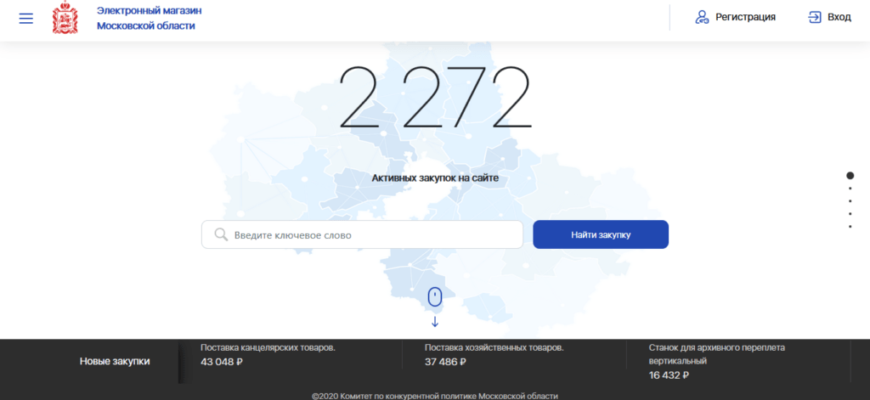This screenshot has height=400, width=870.
Task: Click the Найти закупку button
Action: pos(601,235)
